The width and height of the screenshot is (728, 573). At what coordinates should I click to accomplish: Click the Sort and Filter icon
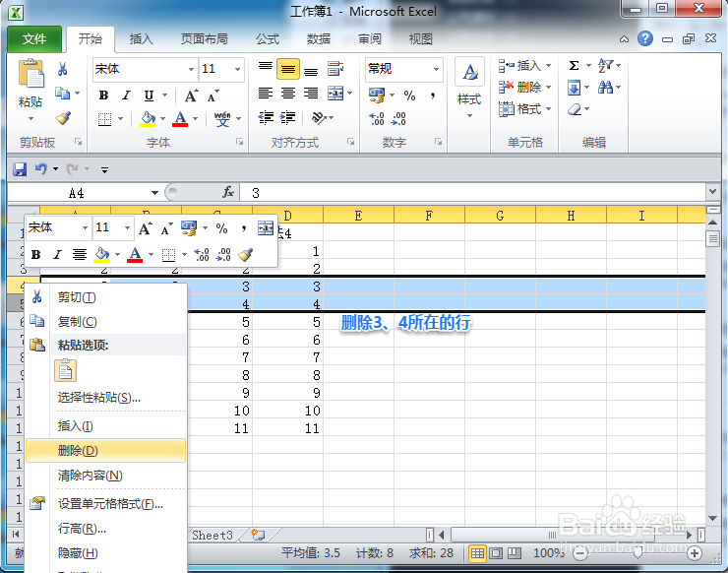coord(605,66)
